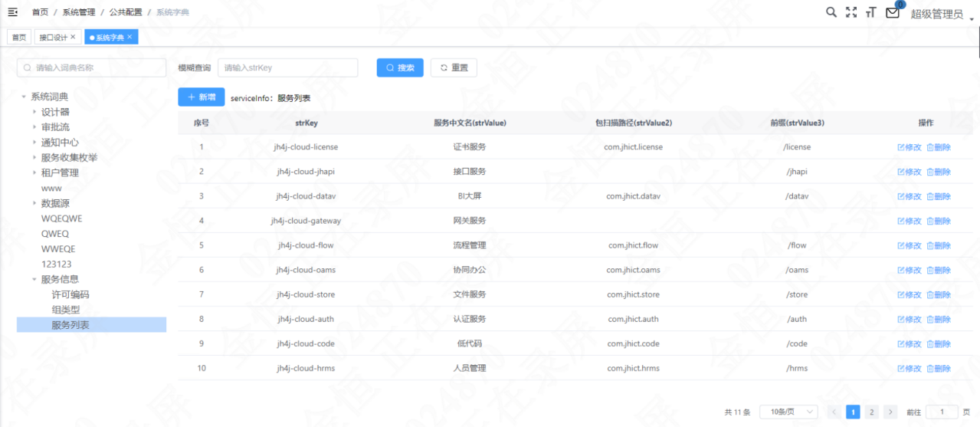Select 许可编码 in the tree
The height and width of the screenshot is (427, 980).
[x=70, y=295]
